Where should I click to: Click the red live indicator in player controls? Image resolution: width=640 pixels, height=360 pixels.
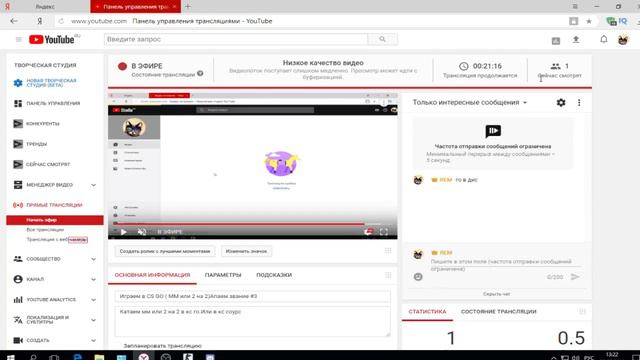[x=368, y=232]
